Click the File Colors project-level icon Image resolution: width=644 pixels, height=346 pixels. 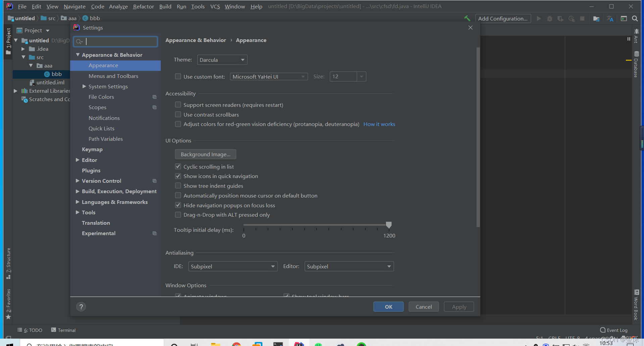point(154,97)
